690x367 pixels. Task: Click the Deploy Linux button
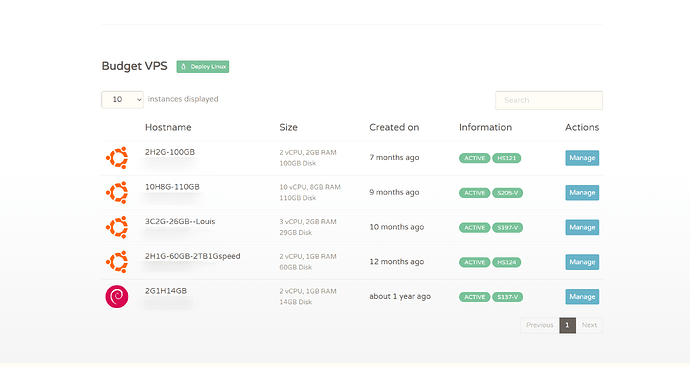tap(203, 66)
